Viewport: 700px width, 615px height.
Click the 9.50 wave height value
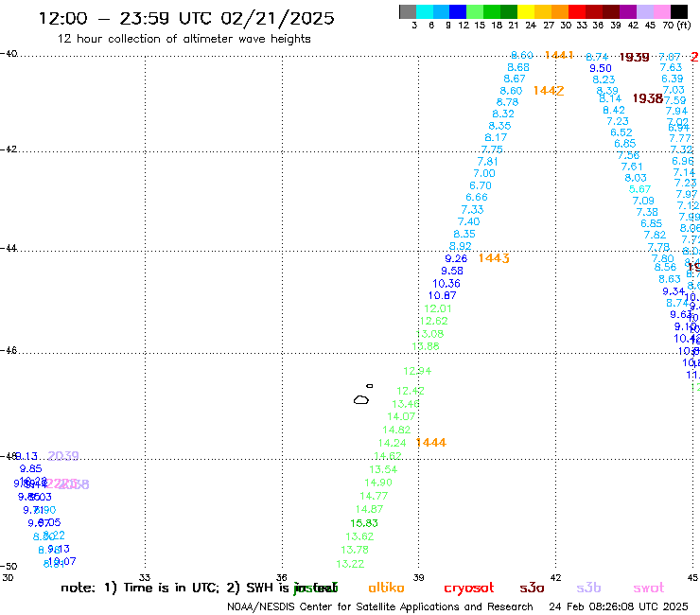(601, 68)
